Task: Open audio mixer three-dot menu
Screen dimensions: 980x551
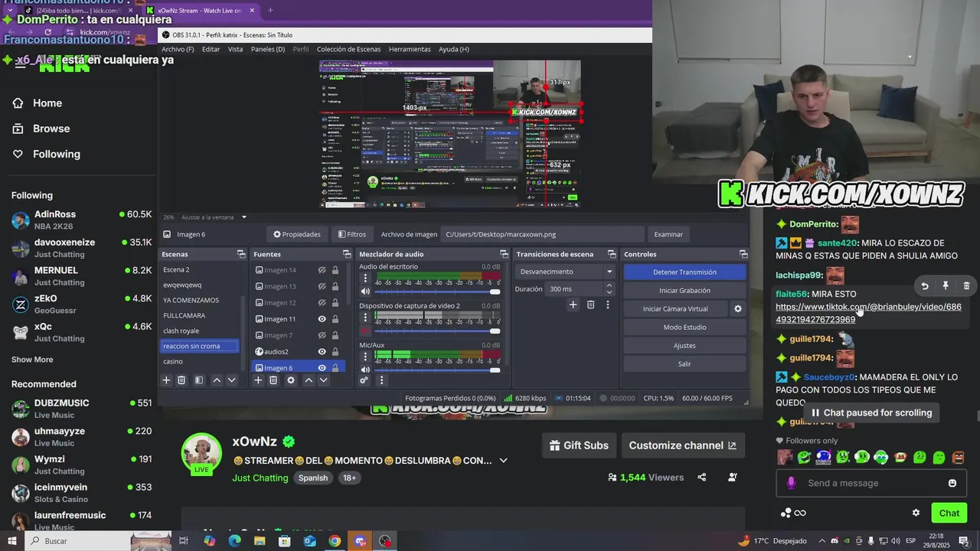Action: click(x=381, y=380)
